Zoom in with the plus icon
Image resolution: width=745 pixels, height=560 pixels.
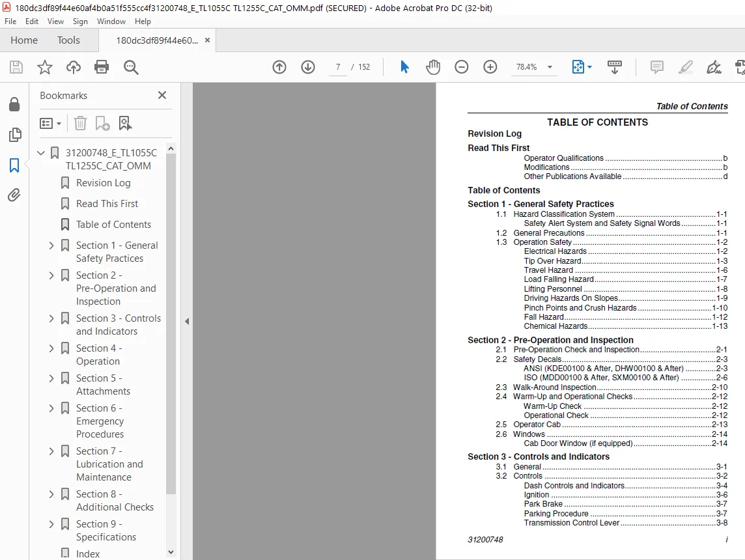[490, 67]
